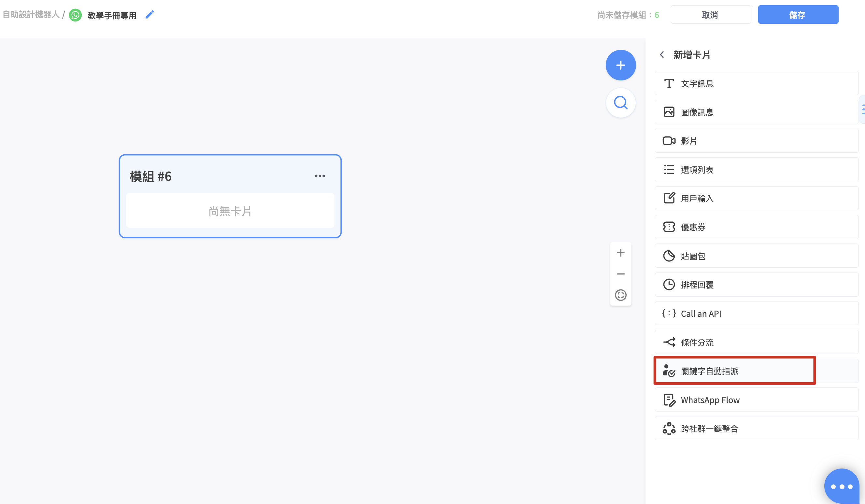The width and height of the screenshot is (865, 504).
Task: Zoom in on the canvas
Action: tap(620, 253)
